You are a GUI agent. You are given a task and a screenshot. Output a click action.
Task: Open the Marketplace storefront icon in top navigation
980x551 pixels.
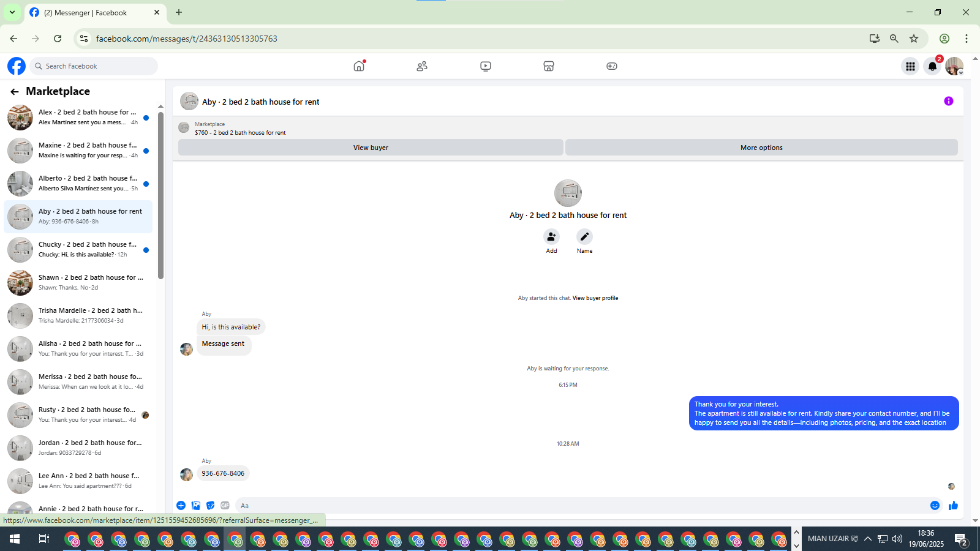tap(549, 66)
